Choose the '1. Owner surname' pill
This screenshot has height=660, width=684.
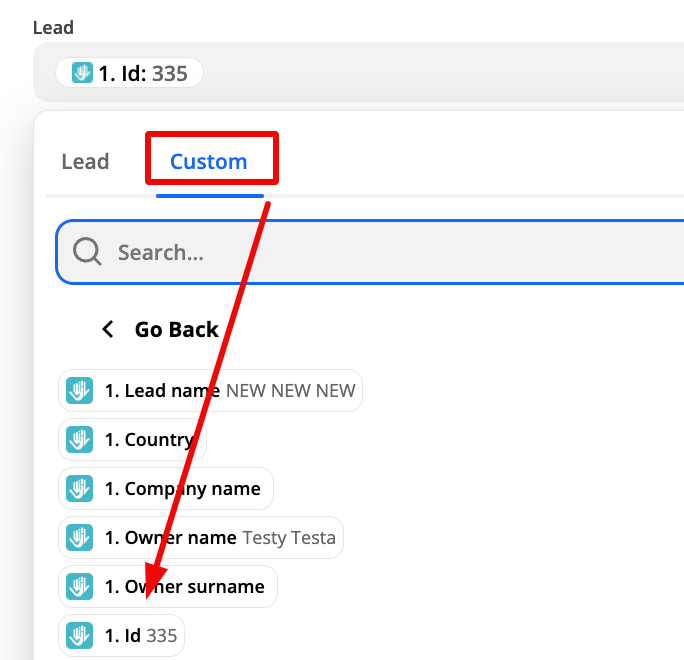tap(168, 586)
